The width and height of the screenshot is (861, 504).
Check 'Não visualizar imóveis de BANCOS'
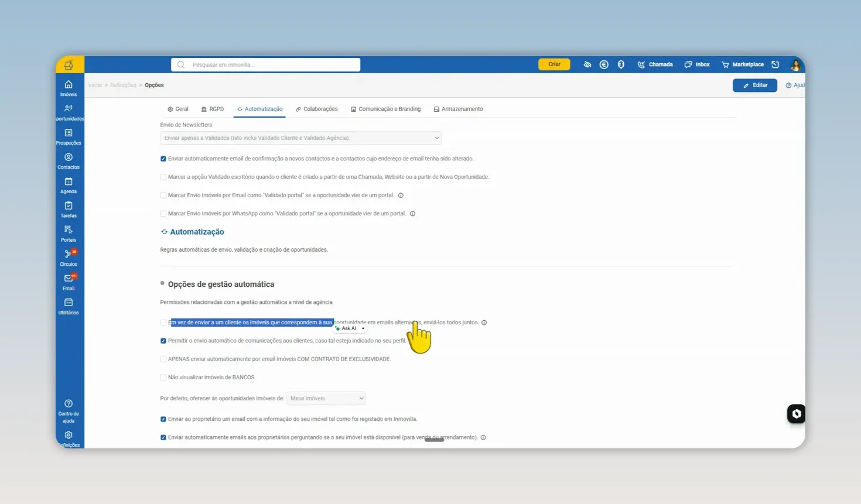163,378
